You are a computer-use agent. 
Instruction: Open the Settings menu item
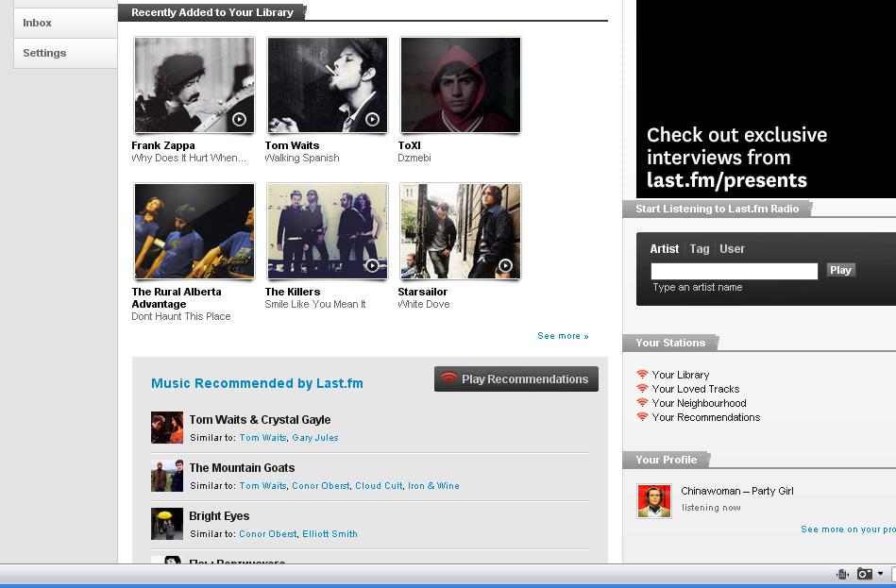tap(65, 53)
